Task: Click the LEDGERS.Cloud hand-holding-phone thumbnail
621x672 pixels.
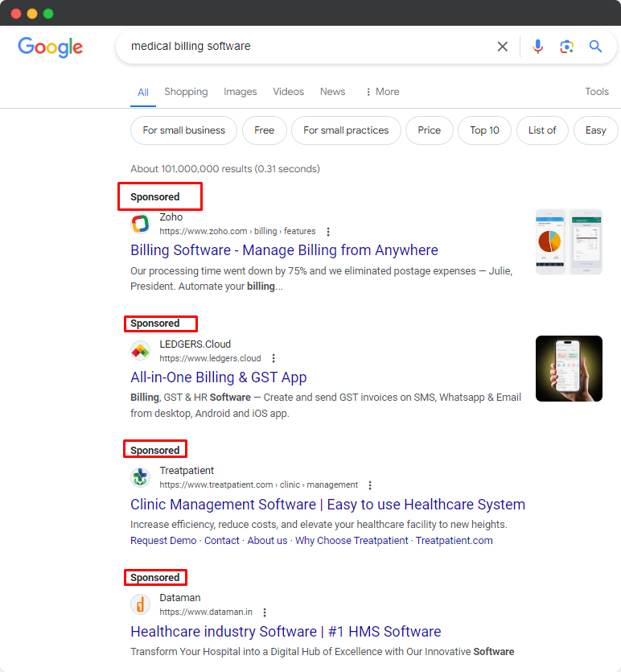Action: [569, 369]
